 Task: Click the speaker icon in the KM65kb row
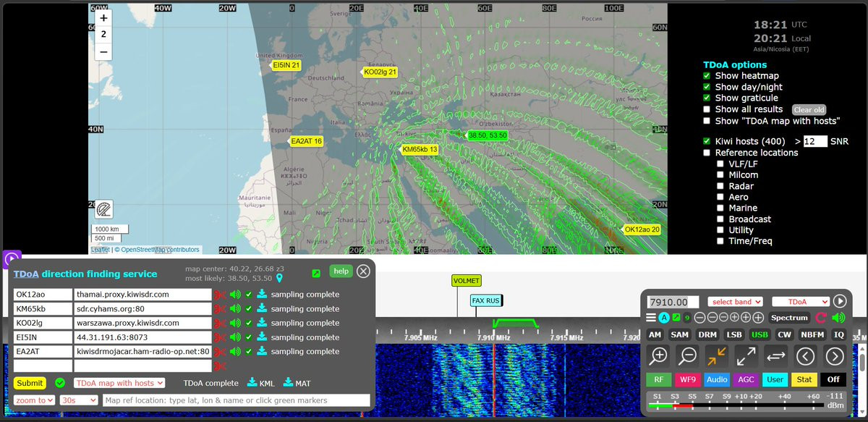coord(235,309)
